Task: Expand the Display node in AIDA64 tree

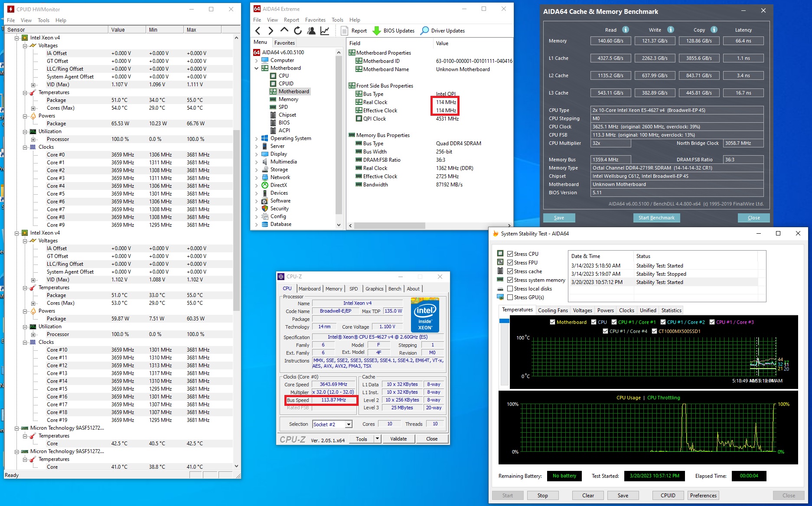Action: tap(257, 154)
